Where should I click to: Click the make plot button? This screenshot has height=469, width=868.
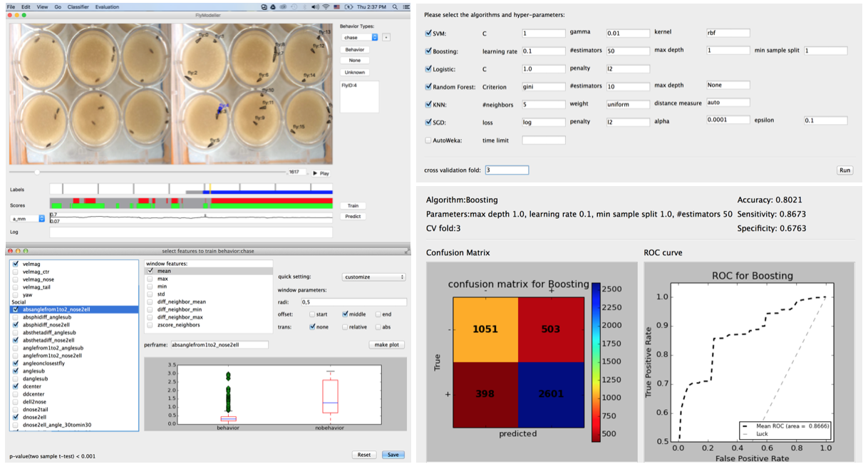click(x=387, y=344)
